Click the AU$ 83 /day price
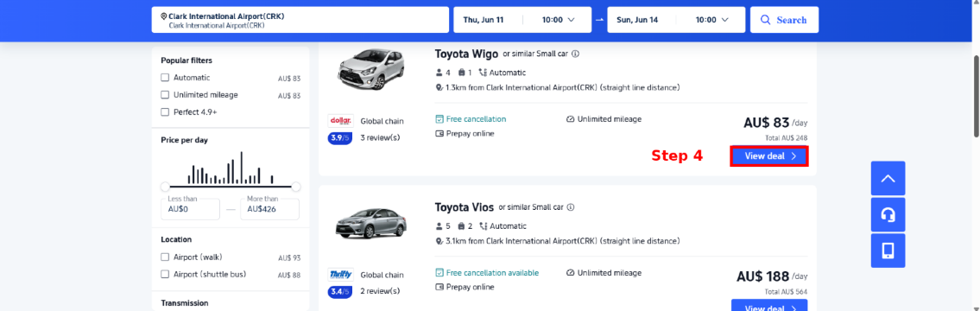Viewport: 980px width, 311px height. [775, 124]
